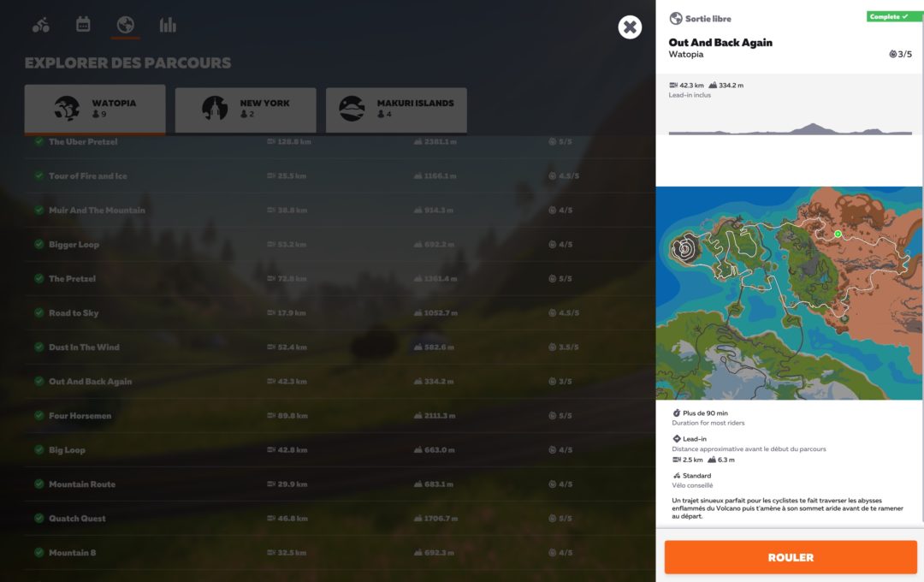Click the green start marker on the map
The height and width of the screenshot is (582, 924).
point(838,234)
